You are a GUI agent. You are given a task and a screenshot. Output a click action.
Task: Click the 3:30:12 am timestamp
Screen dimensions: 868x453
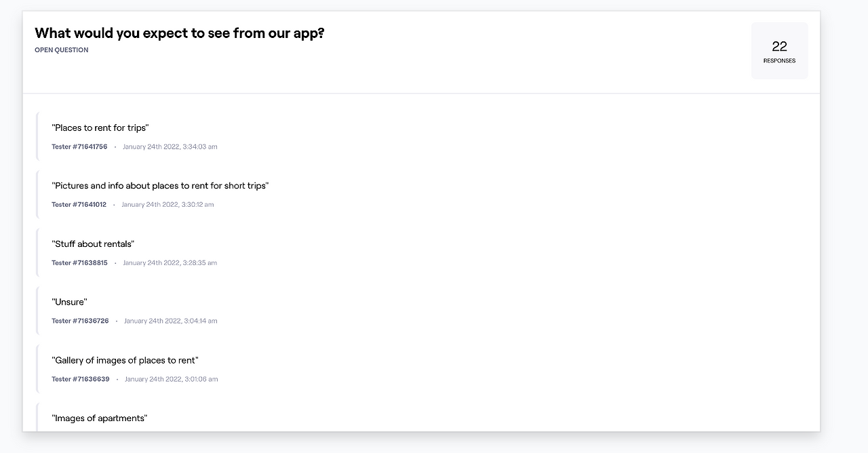[x=167, y=205]
